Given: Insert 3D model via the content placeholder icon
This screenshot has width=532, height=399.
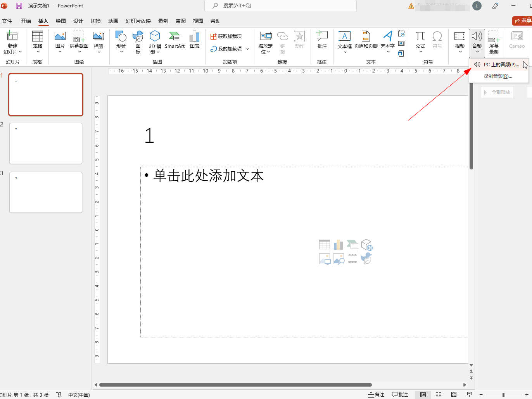Looking at the screenshot, I should coord(367,245).
